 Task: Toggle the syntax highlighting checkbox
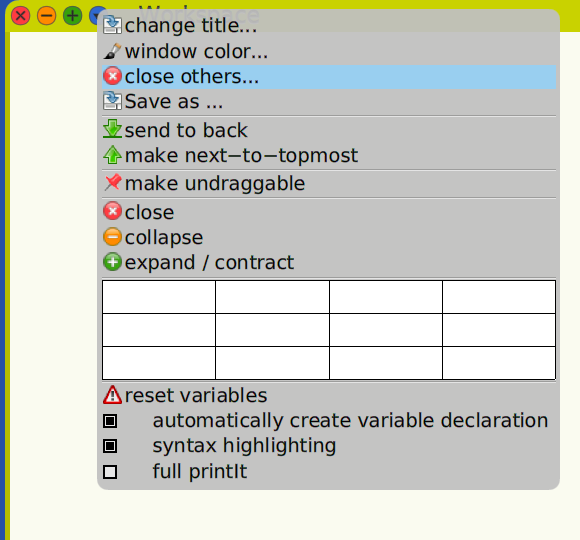110,446
